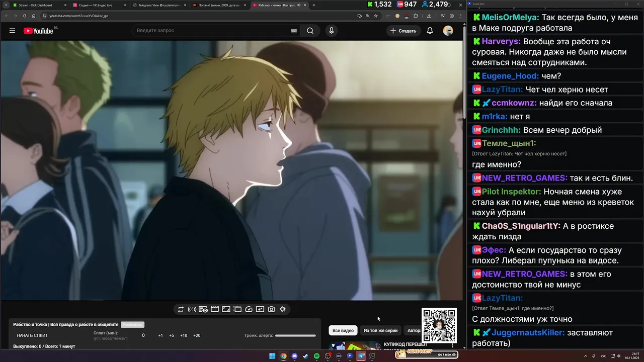Click the YouTube search input field

[211, 31]
